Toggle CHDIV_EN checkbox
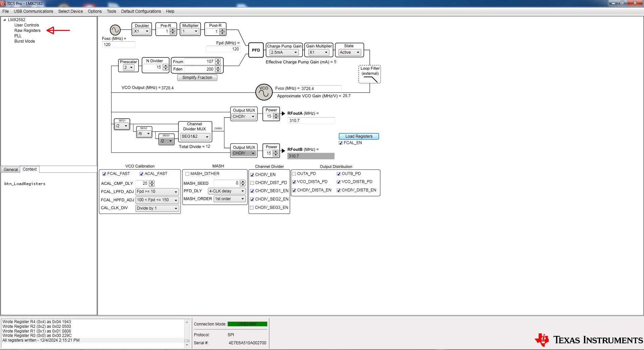 coord(252,175)
